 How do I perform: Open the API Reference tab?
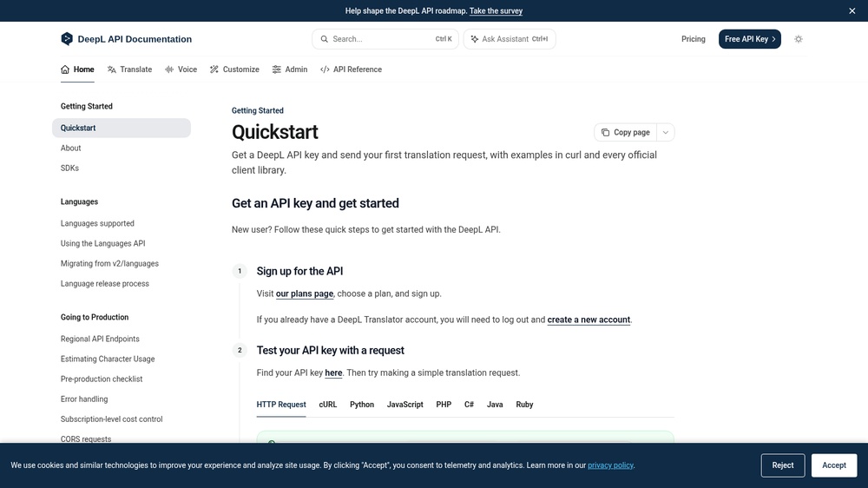(x=351, y=69)
